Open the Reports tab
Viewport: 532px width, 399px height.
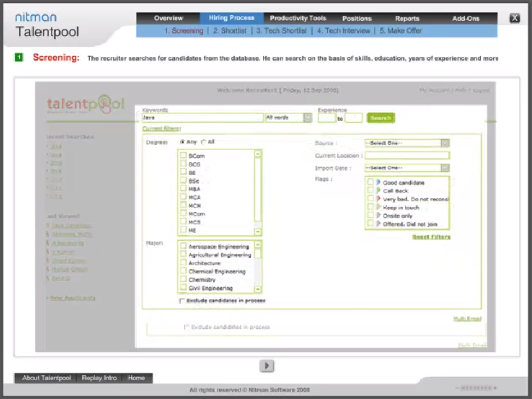[x=407, y=19]
